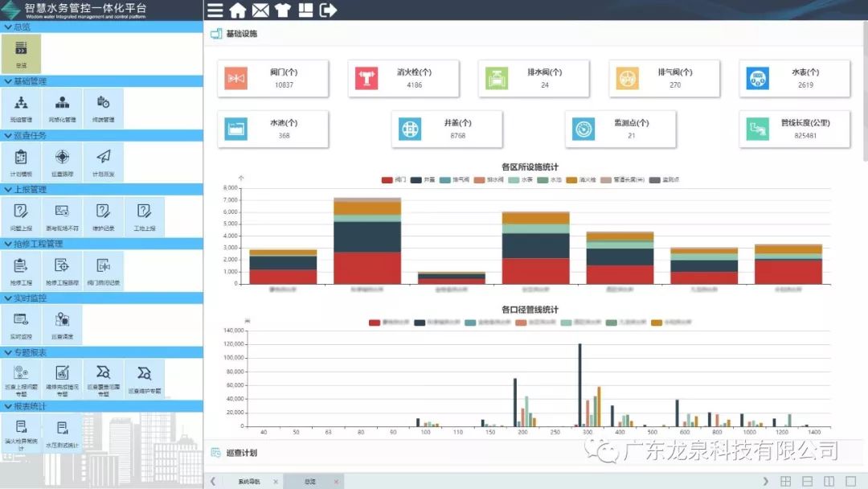Open 巡查跟踪 target icon in sidebar
This screenshot has width=868, height=489.
pyautogui.click(x=62, y=161)
